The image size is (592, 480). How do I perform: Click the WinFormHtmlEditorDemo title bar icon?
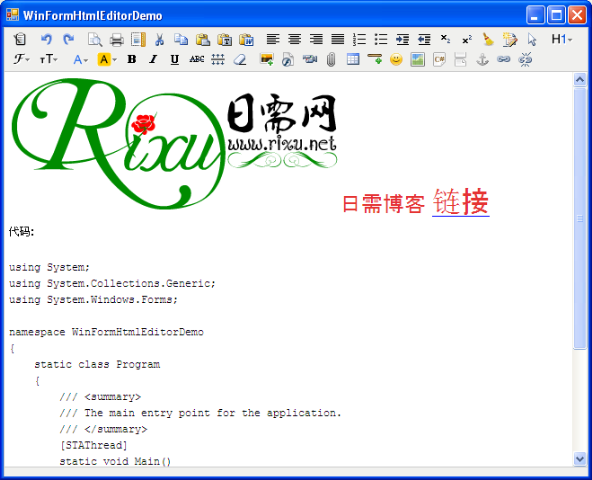(12, 15)
